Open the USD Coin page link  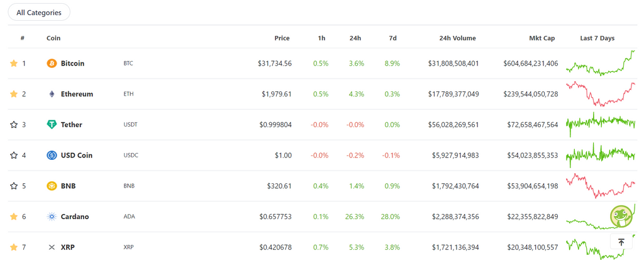click(76, 155)
